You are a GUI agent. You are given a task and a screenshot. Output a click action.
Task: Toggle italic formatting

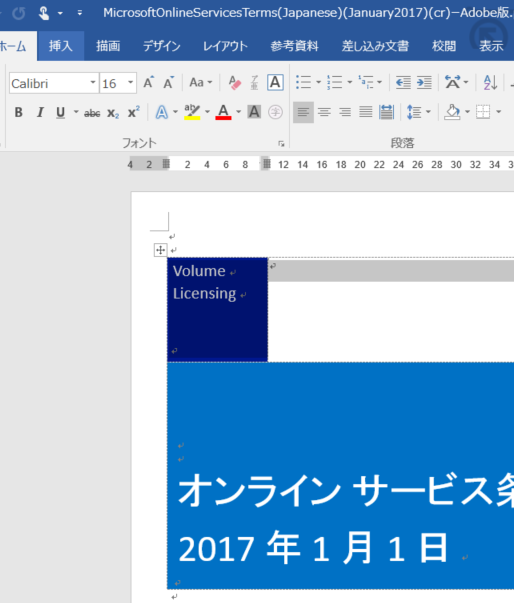coord(40,113)
